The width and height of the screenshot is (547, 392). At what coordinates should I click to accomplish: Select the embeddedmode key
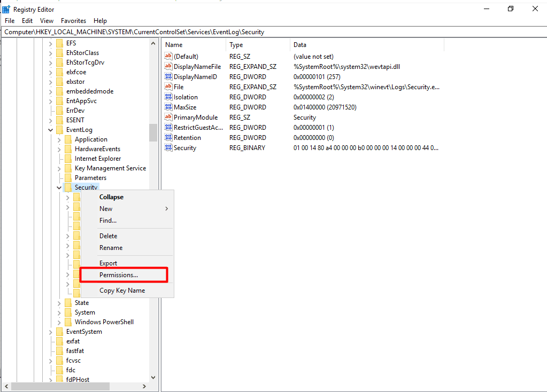click(x=90, y=91)
